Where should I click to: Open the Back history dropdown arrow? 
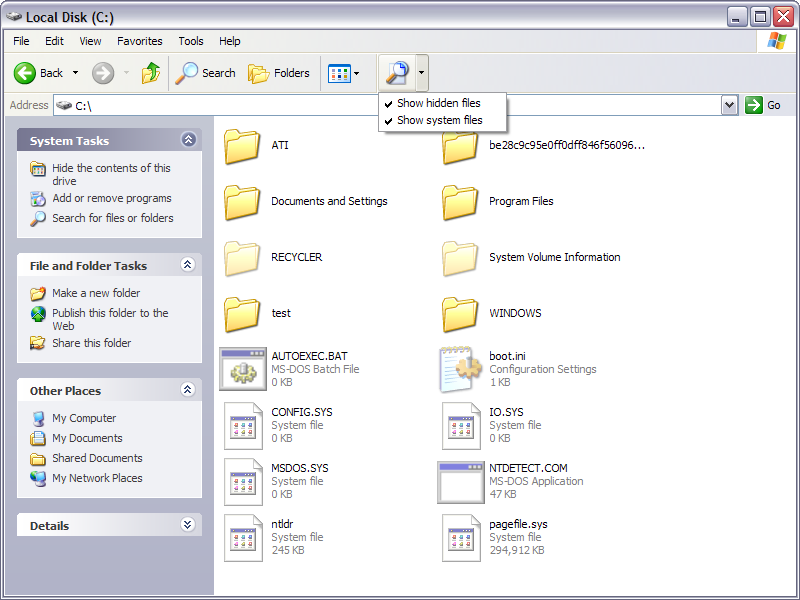pos(76,73)
